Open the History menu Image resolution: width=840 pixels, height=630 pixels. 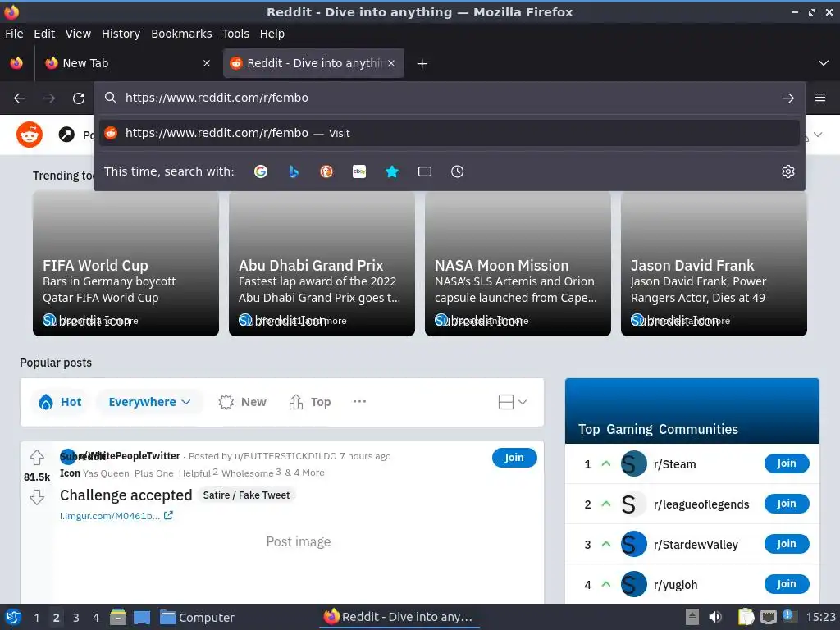pyautogui.click(x=121, y=34)
